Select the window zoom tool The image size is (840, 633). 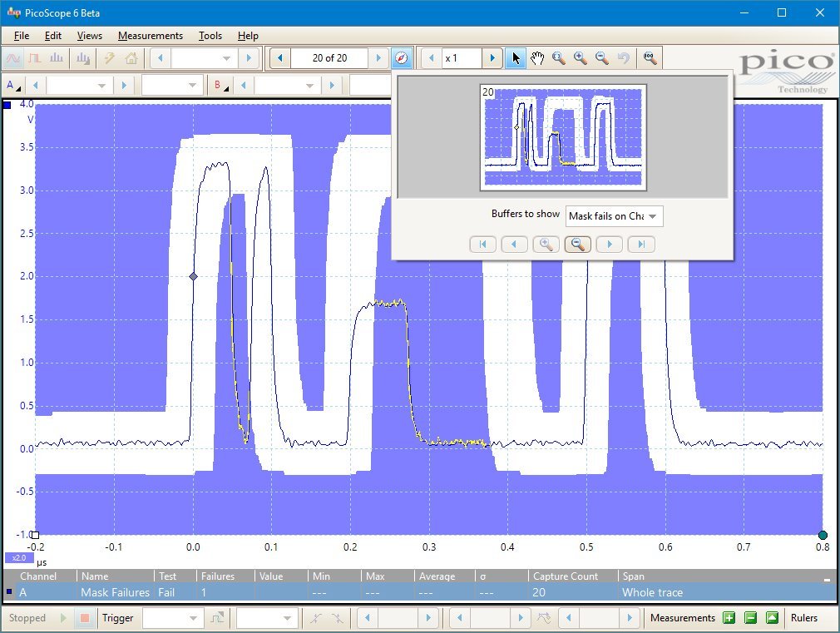coord(559,58)
